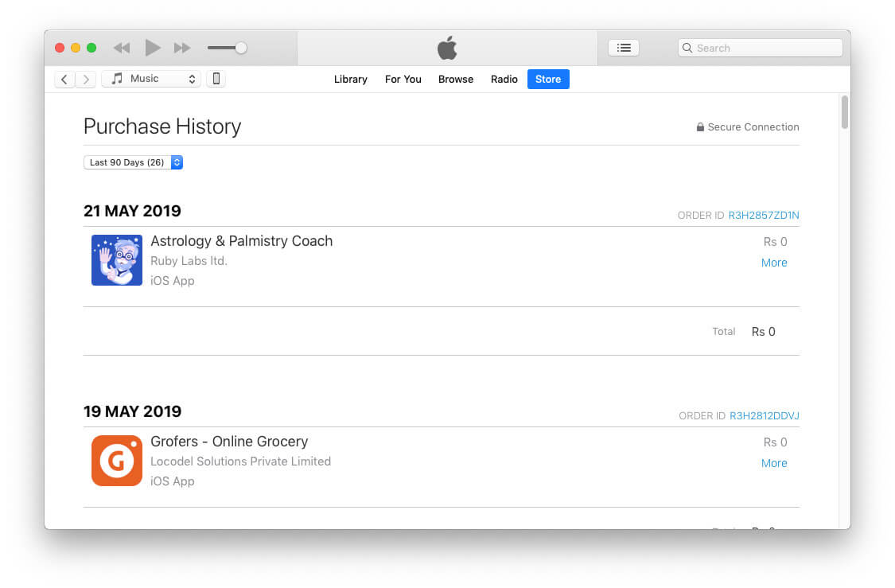The height and width of the screenshot is (588, 895).
Task: Click More for Grofers Online Grocery
Action: [x=774, y=463]
